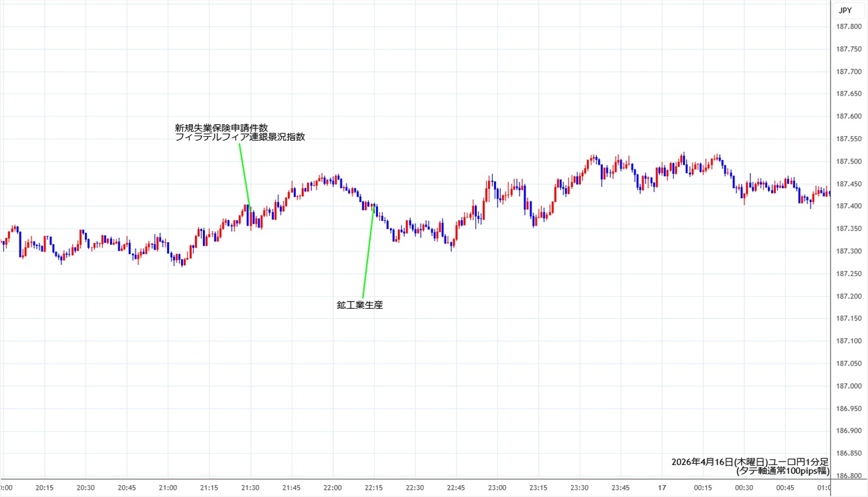Pick the 20:15 time axis label

pos(45,488)
